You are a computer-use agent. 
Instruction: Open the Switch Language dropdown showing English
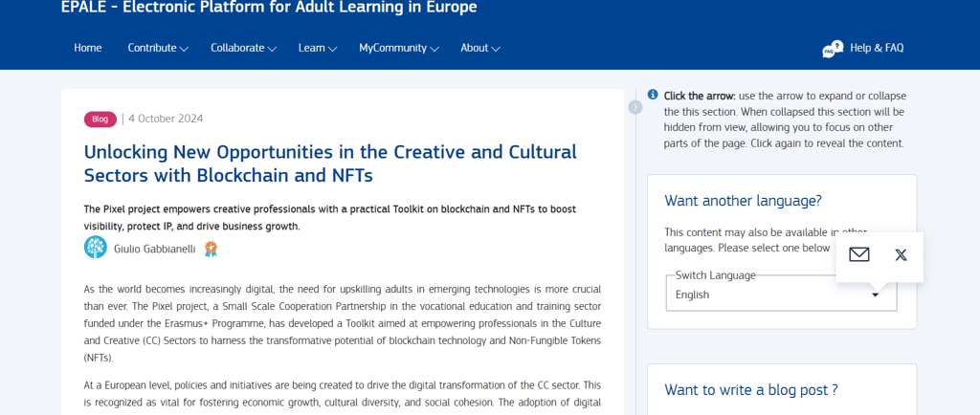click(x=781, y=295)
